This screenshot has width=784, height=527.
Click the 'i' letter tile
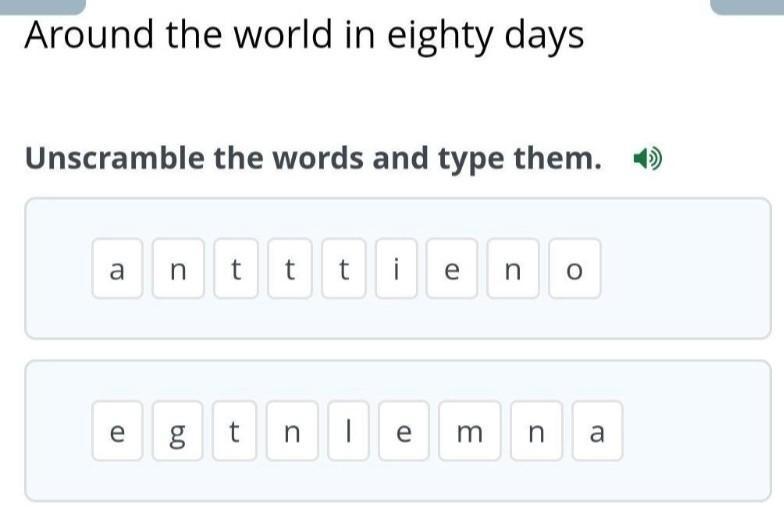pyautogui.click(x=398, y=269)
